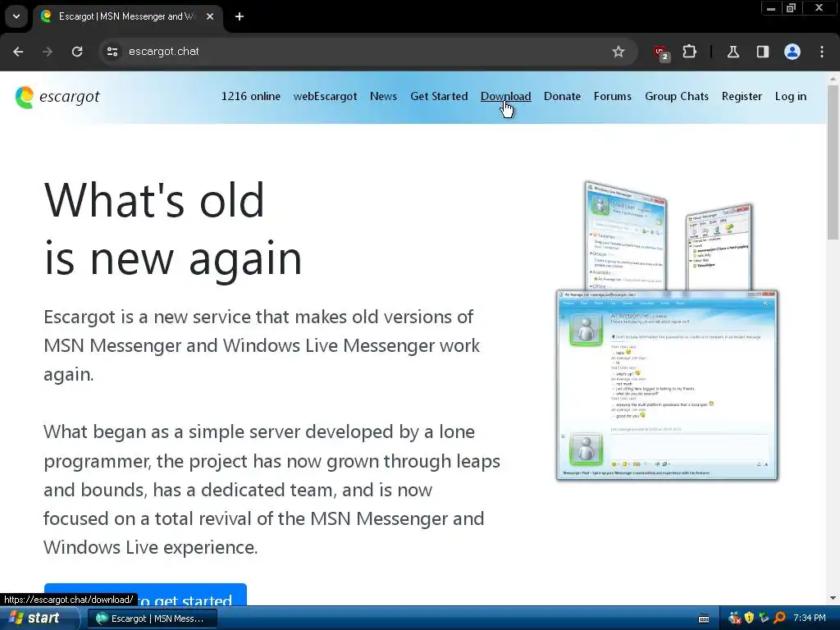
Task: Click the browser forward arrow
Action: coord(48,52)
